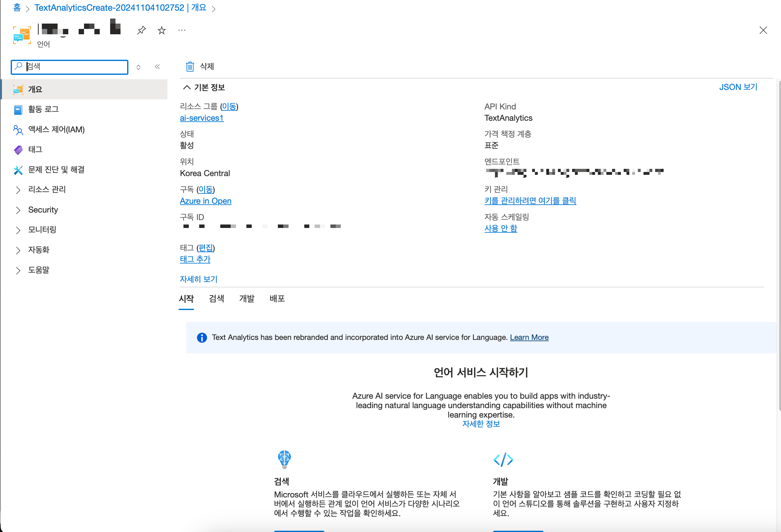Open 활동 로그 from the sidebar

tap(43, 109)
